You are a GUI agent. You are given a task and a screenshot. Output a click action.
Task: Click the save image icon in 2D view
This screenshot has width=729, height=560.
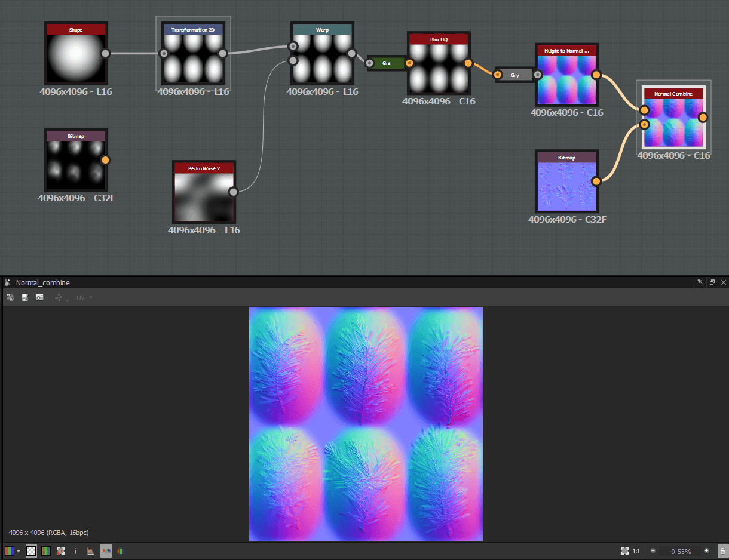point(25,297)
